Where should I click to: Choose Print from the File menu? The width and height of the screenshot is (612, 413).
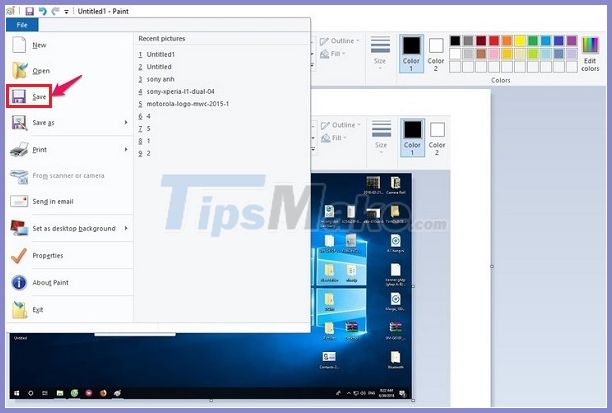click(64, 150)
